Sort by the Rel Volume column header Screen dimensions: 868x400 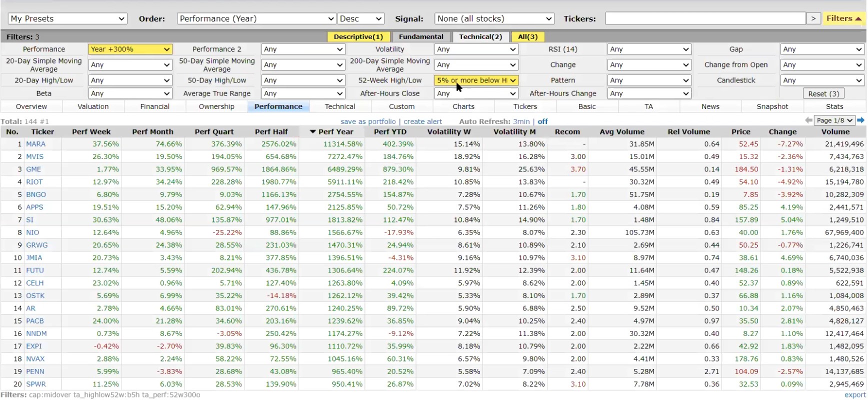point(688,131)
